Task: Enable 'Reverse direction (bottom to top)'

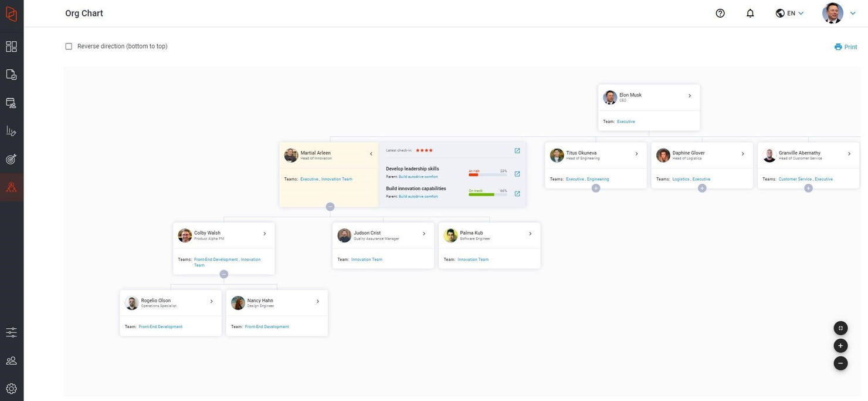Action: point(69,46)
